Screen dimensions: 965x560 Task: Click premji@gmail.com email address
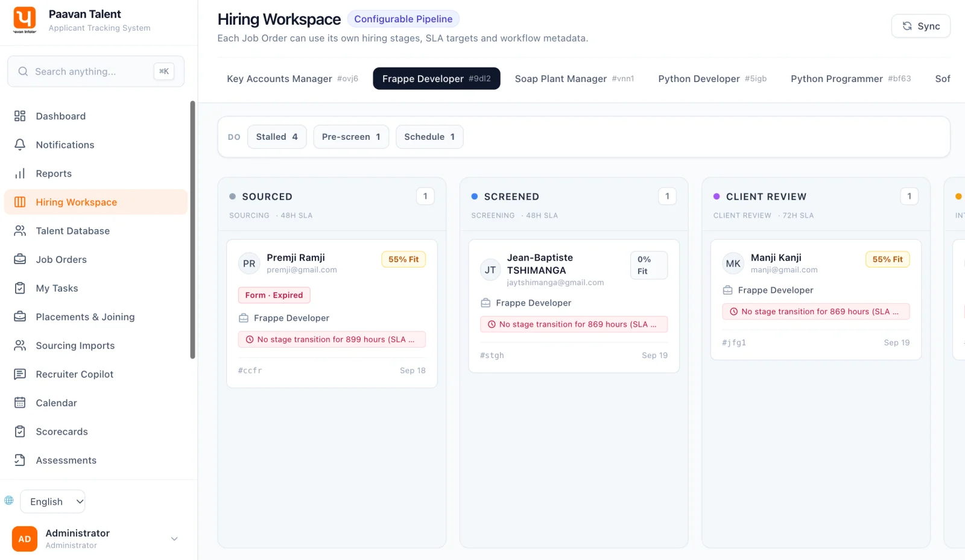(x=302, y=270)
